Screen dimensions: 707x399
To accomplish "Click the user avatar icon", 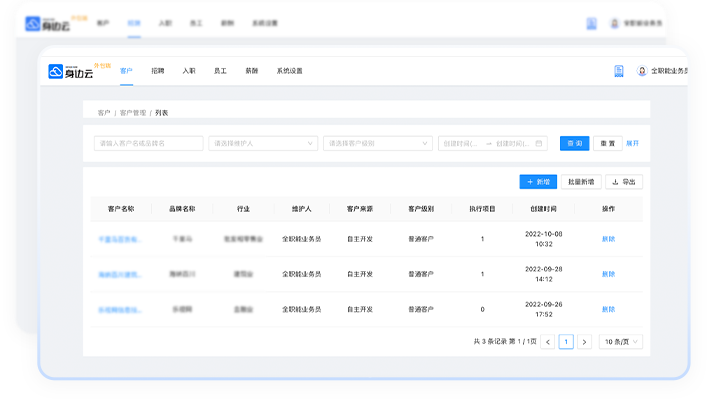I will click(642, 71).
